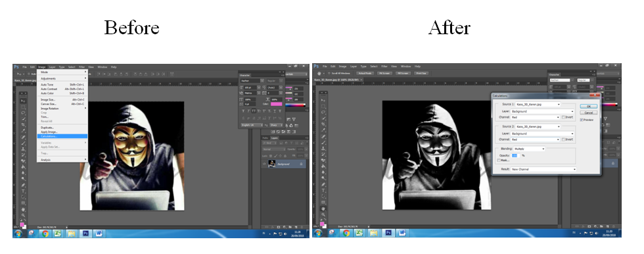Open Chrome from the Before taskbar

pos(45,233)
